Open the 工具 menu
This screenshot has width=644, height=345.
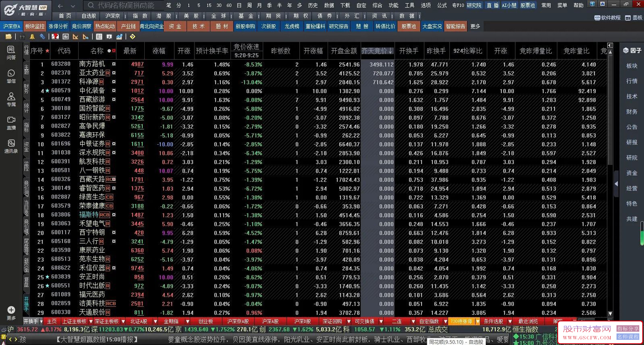coord(410,6)
